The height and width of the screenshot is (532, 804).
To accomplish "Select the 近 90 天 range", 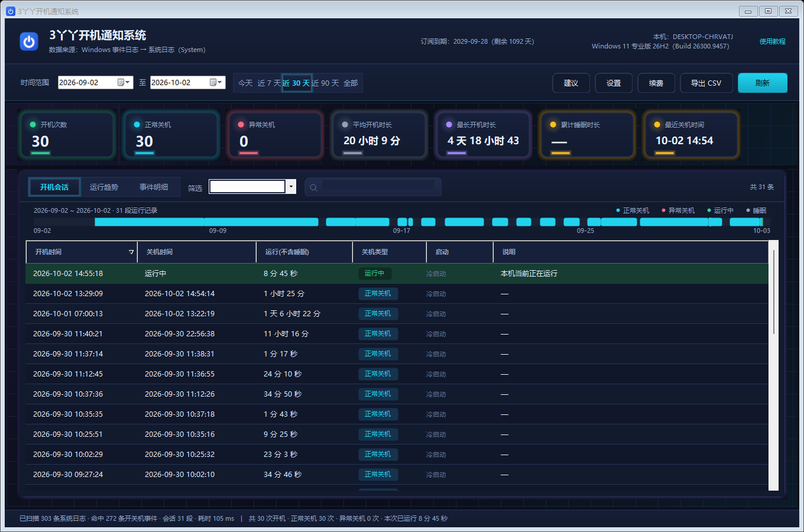I will tap(325, 83).
